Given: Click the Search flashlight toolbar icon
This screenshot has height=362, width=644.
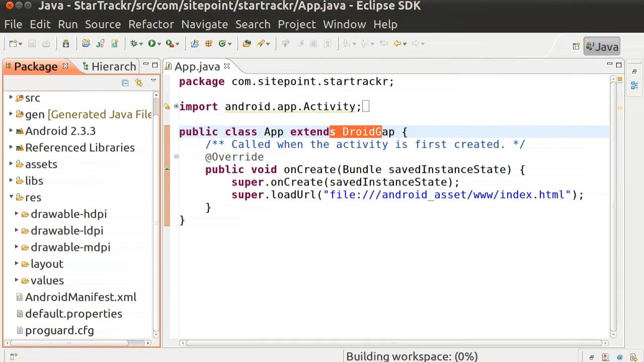Looking at the screenshot, I should [x=261, y=44].
